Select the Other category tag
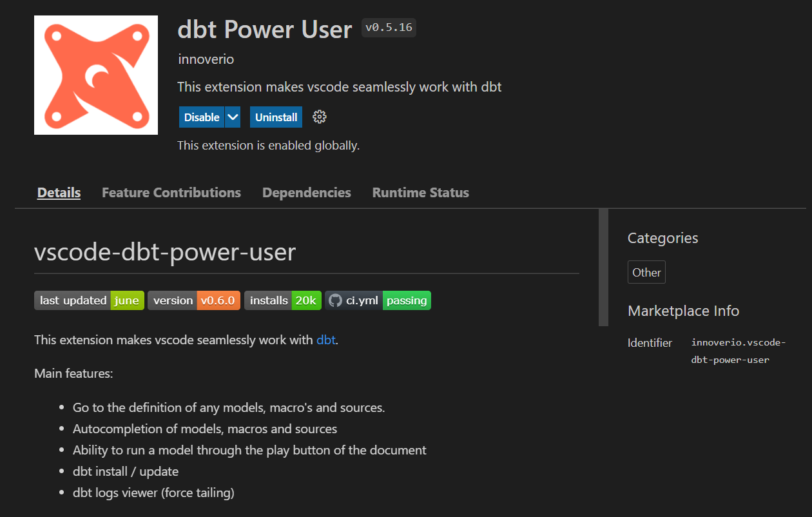Viewport: 812px width, 517px height. coord(646,272)
